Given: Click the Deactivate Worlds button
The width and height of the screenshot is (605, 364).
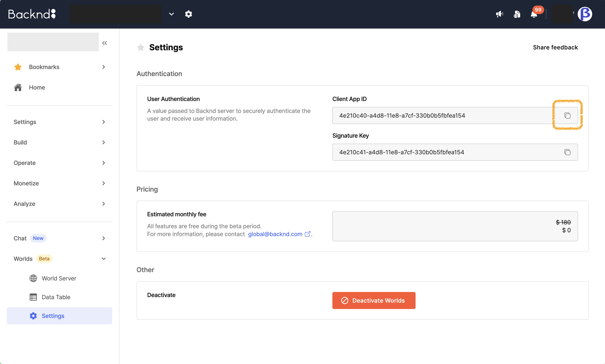Looking at the screenshot, I should (373, 300).
